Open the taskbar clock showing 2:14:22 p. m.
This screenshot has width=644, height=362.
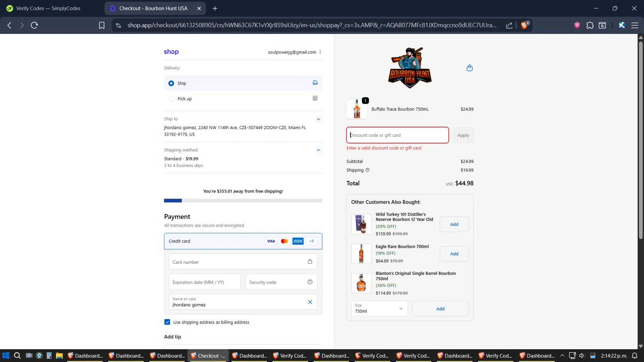click(614, 356)
